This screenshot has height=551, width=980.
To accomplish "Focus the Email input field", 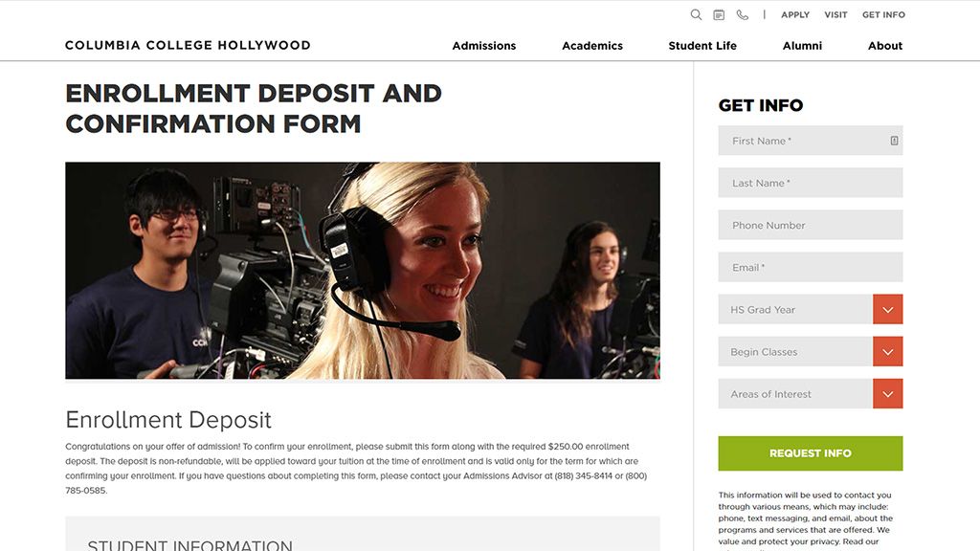I will click(810, 267).
